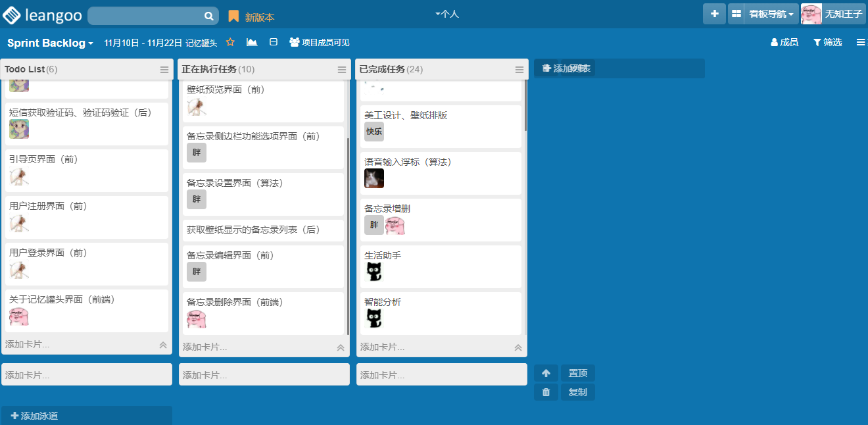
Task: Open Sprint Backlog board dropdown
Action: [x=50, y=43]
